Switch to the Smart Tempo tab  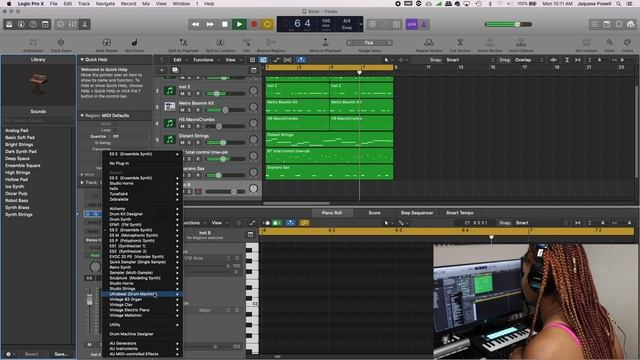(459, 213)
